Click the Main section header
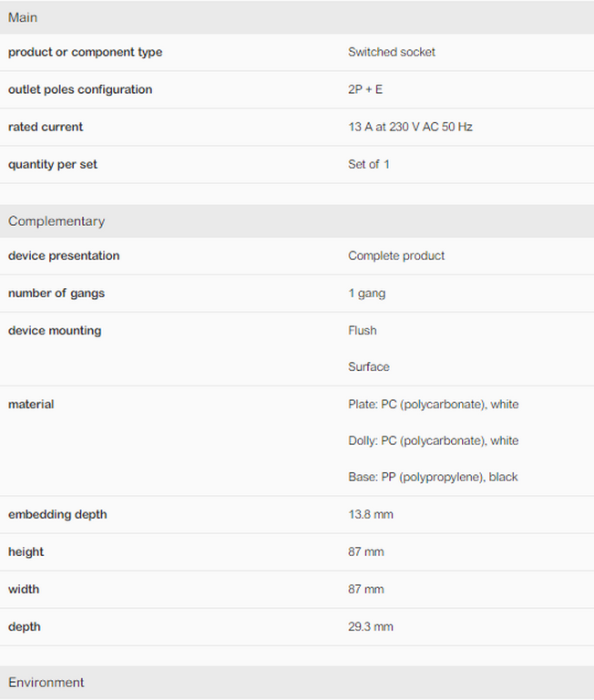The height and width of the screenshot is (700, 594). pyautogui.click(x=23, y=17)
